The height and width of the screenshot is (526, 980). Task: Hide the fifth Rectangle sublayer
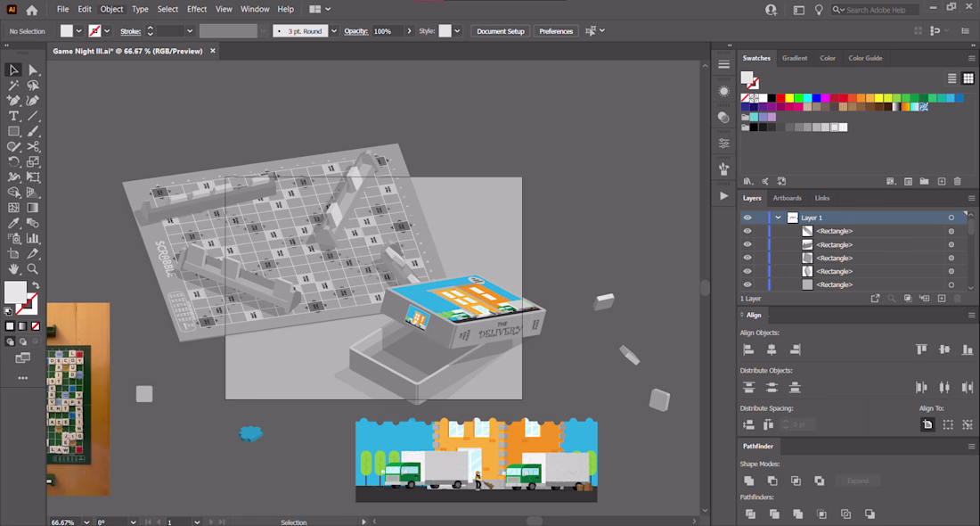tap(747, 284)
